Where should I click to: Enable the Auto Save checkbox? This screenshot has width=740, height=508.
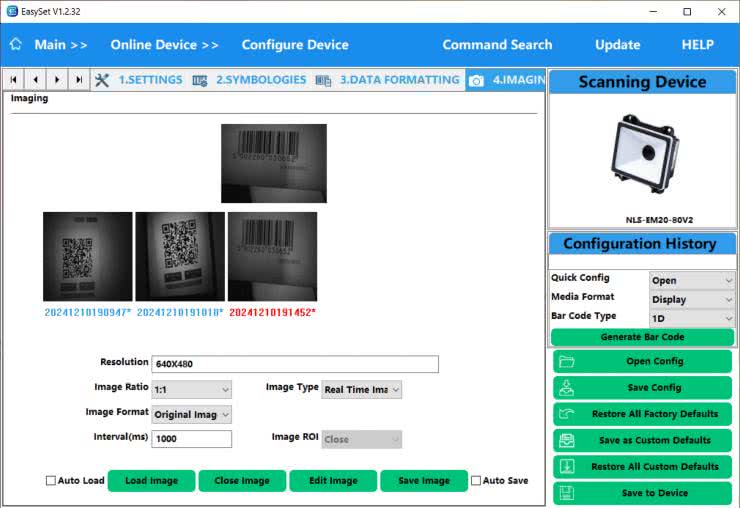pyautogui.click(x=476, y=481)
